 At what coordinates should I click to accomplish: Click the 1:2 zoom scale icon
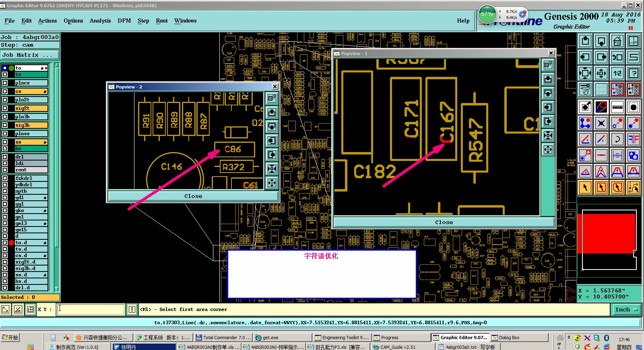click(x=617, y=73)
